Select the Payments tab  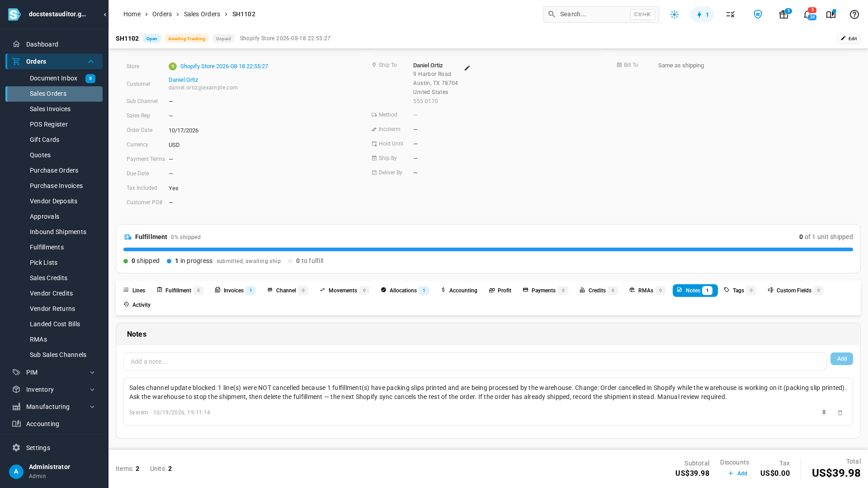(x=545, y=291)
